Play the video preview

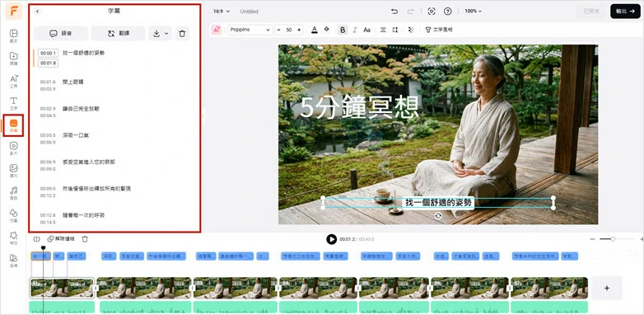[x=331, y=239]
